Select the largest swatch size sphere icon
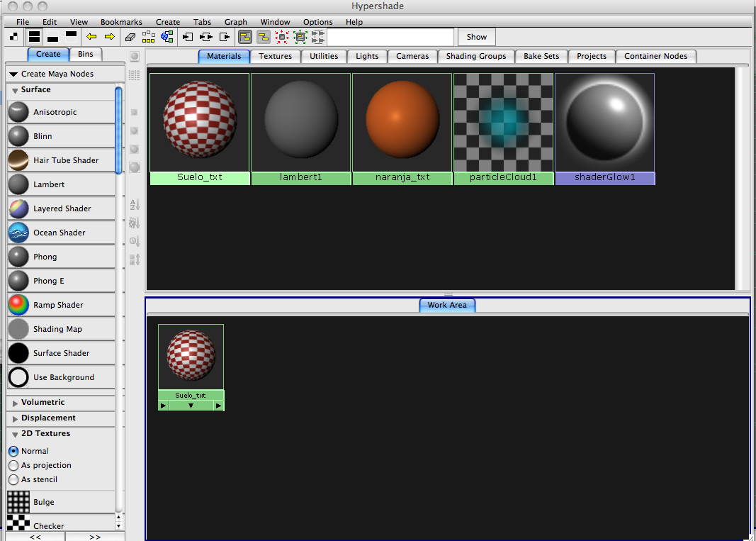The image size is (756, 541). [134, 167]
